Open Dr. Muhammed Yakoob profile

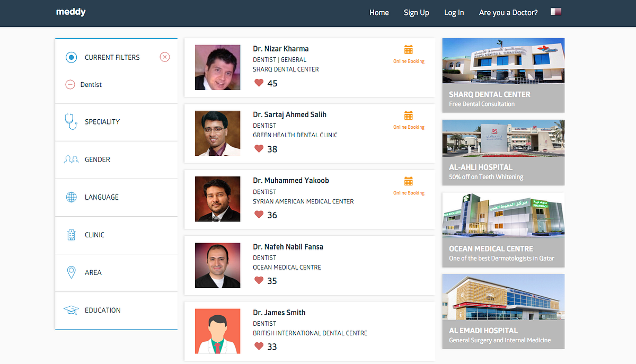(291, 180)
